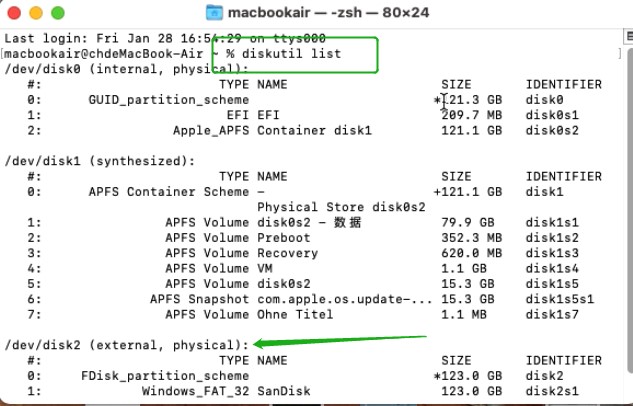
Task: Click the FDisk_partition_scheme type text
Action: point(165,376)
